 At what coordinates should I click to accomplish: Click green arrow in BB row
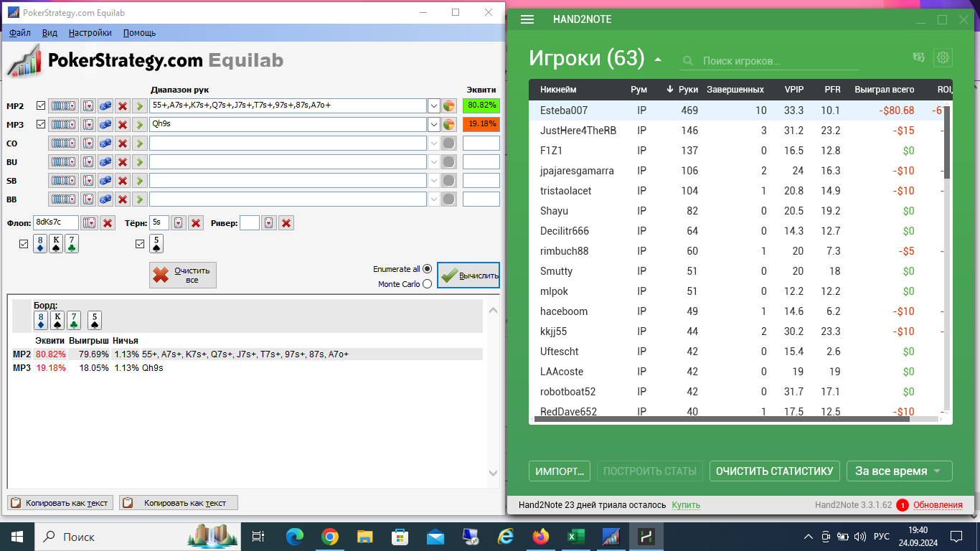coord(140,199)
